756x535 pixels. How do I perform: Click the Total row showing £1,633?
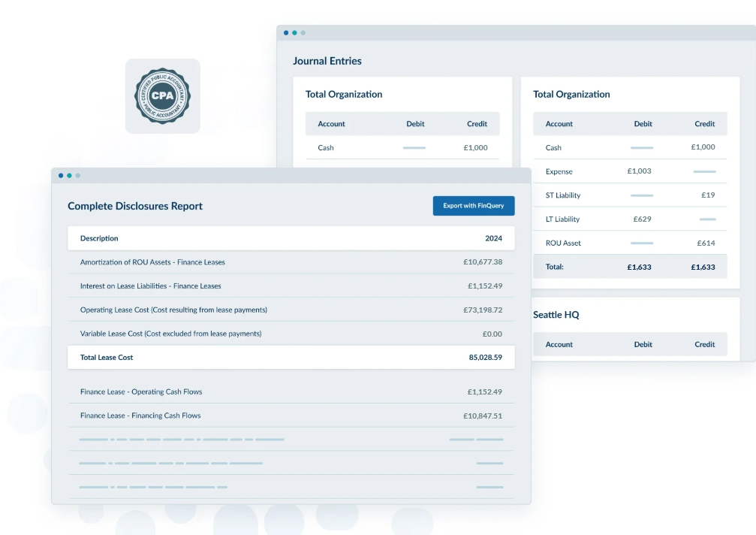[629, 266]
